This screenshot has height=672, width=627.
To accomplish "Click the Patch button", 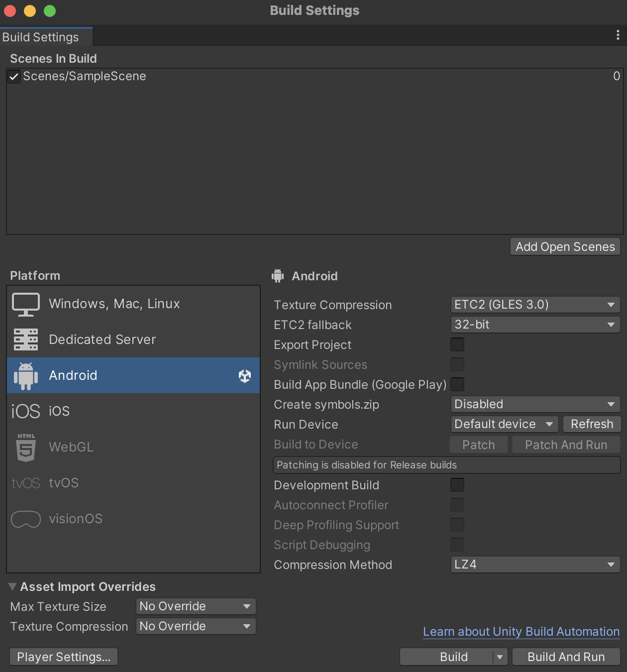I will click(x=479, y=445).
